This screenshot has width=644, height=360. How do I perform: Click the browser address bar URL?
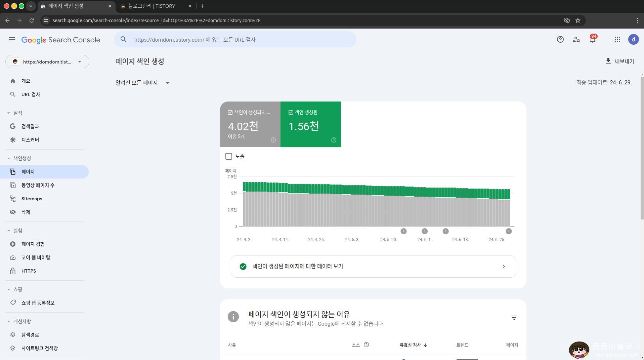coord(157,21)
